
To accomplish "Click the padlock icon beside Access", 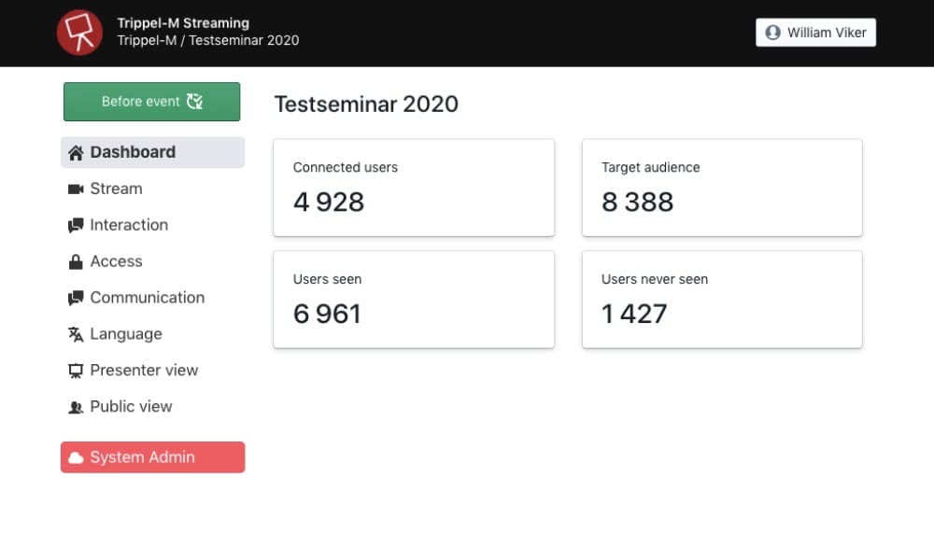I will coord(76,262).
